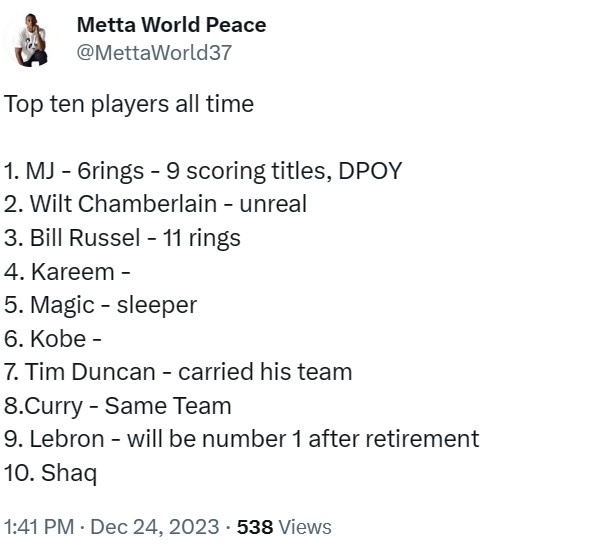Select the name "Bill Russel"

(x=85, y=237)
